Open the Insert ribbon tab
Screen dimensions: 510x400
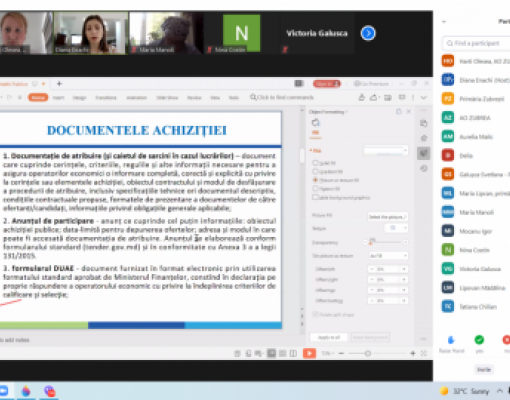click(58, 98)
